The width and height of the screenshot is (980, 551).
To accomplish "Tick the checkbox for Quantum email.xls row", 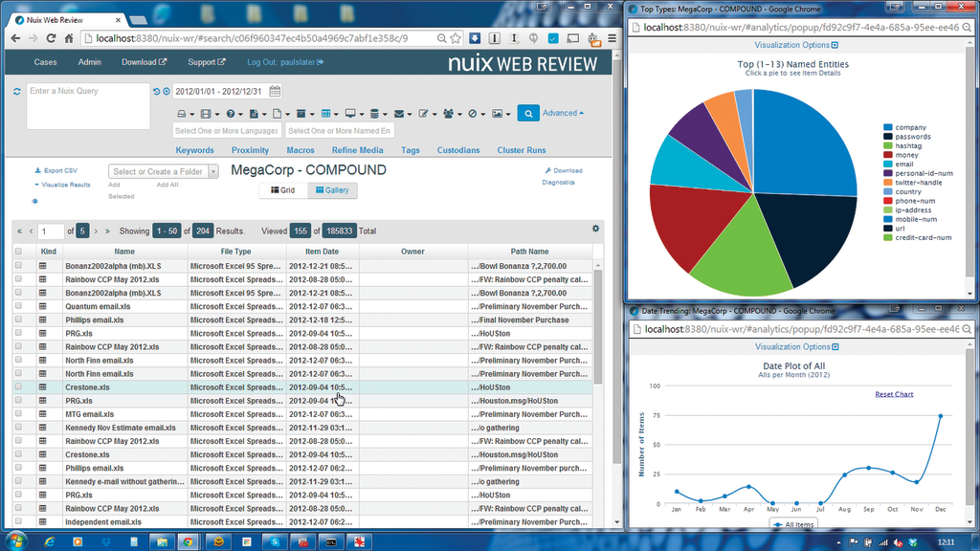I will 18,306.
